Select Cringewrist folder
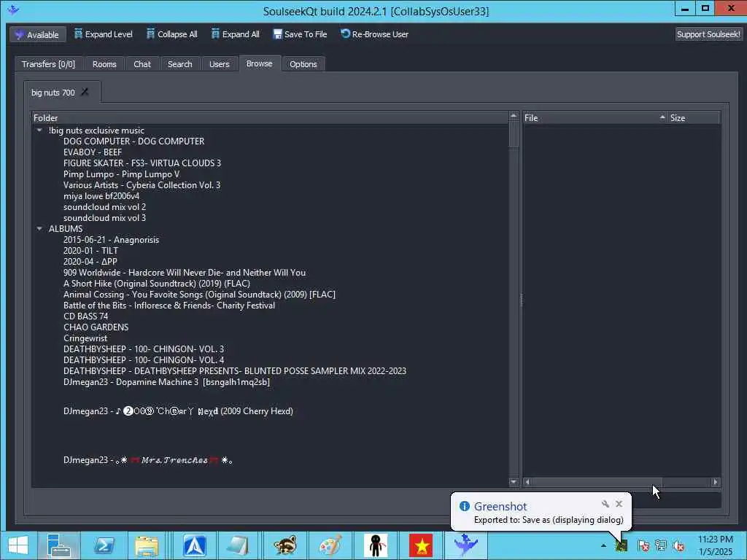This screenshot has width=747, height=560. pos(85,338)
